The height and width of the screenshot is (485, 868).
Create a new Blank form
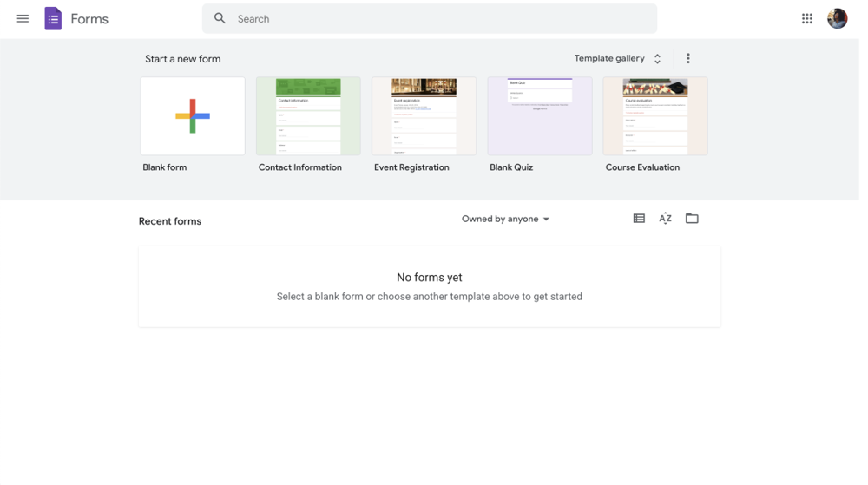tap(193, 116)
